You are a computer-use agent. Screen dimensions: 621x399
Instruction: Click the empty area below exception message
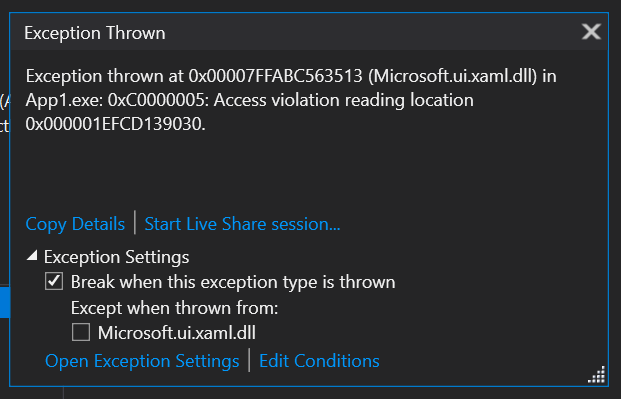[x=309, y=172]
